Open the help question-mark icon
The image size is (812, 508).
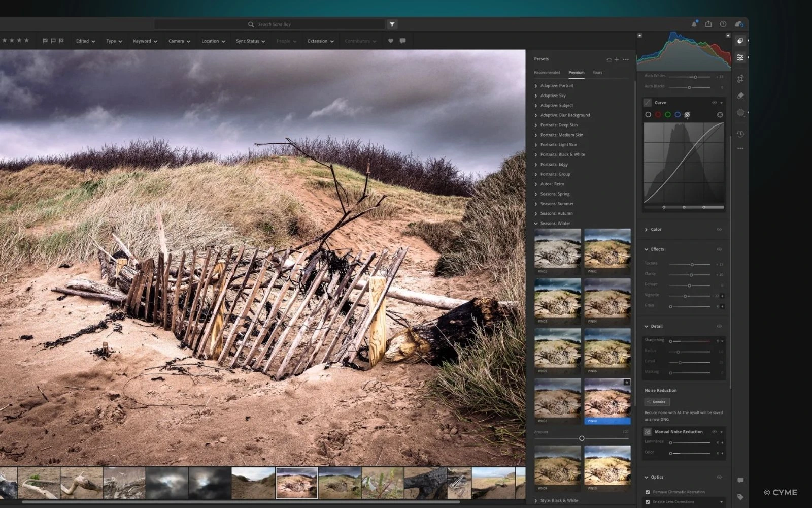coord(723,24)
